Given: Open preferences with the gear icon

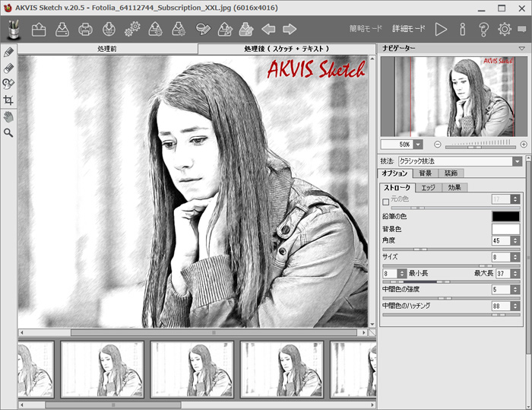Looking at the screenshot, I should click(504, 30).
